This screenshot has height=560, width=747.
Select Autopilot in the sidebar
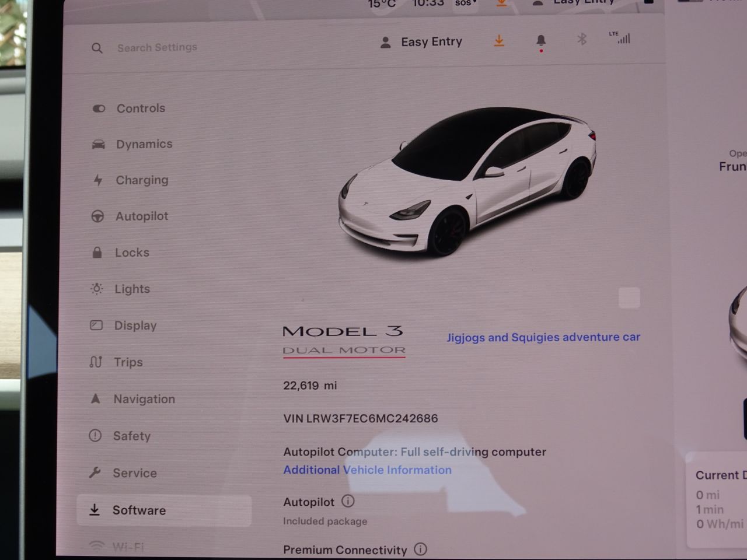[x=141, y=216]
